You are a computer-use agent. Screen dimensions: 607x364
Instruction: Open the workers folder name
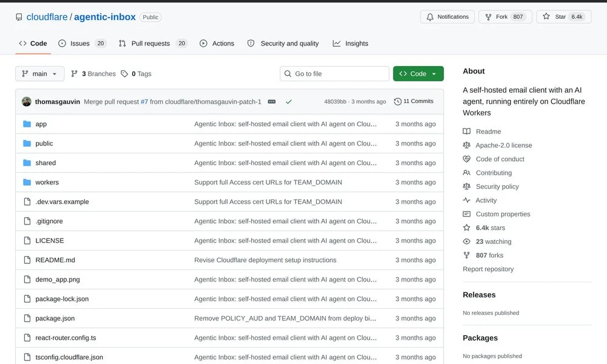pos(47,182)
